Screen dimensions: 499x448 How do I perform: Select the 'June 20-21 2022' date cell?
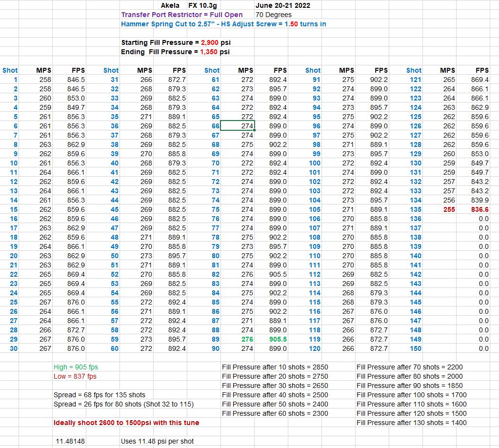point(282,5)
